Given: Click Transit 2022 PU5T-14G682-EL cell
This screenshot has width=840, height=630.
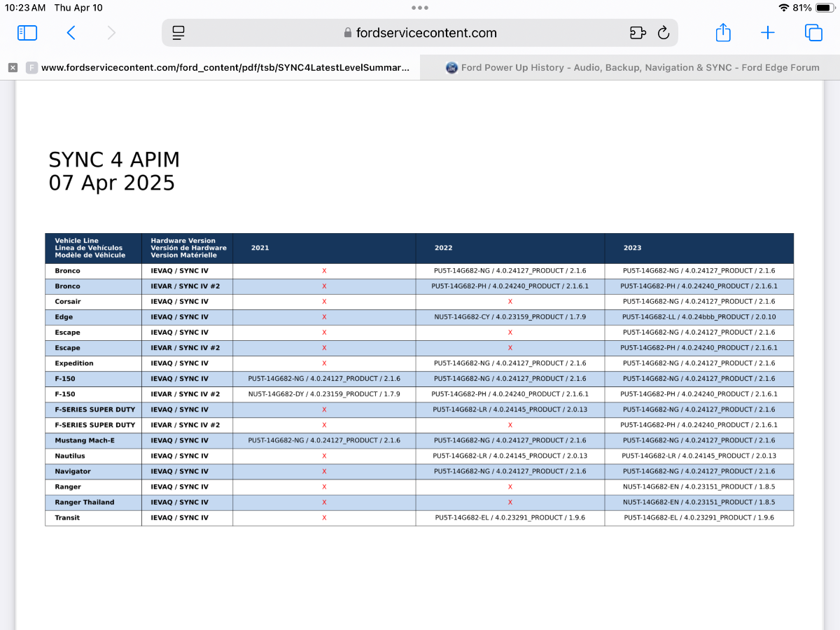Looking at the screenshot, I should 510,517.
